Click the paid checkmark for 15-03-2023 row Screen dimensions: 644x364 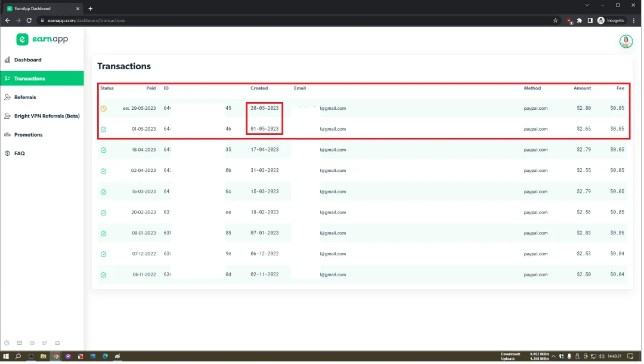click(x=104, y=192)
